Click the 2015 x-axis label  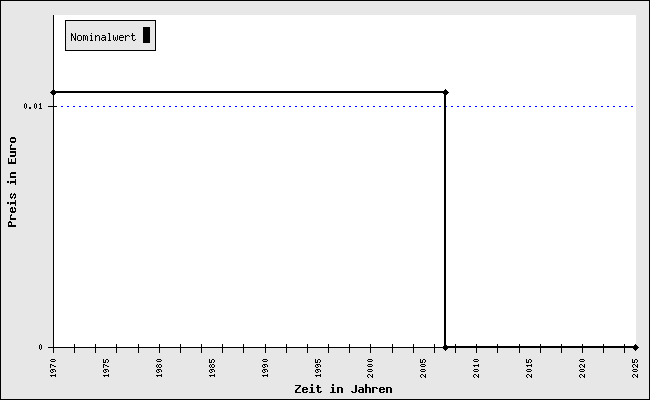tap(529, 368)
